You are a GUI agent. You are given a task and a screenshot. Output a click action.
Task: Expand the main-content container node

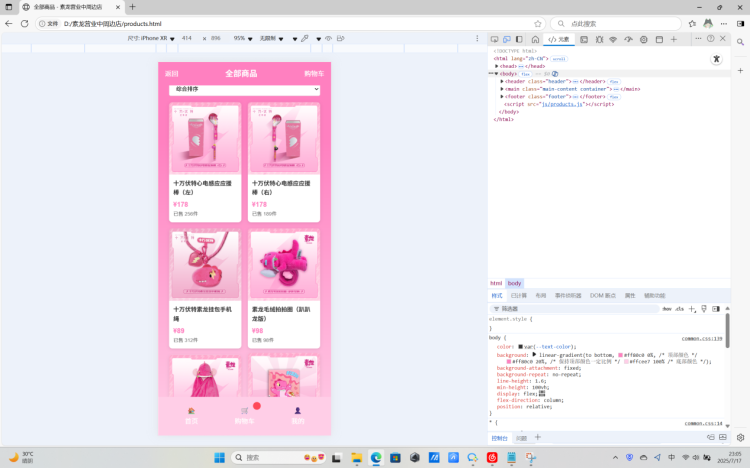tap(502, 89)
